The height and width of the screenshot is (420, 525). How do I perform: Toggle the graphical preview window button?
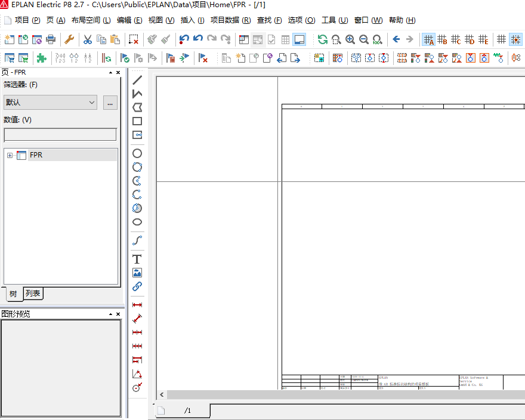[x=299, y=39]
